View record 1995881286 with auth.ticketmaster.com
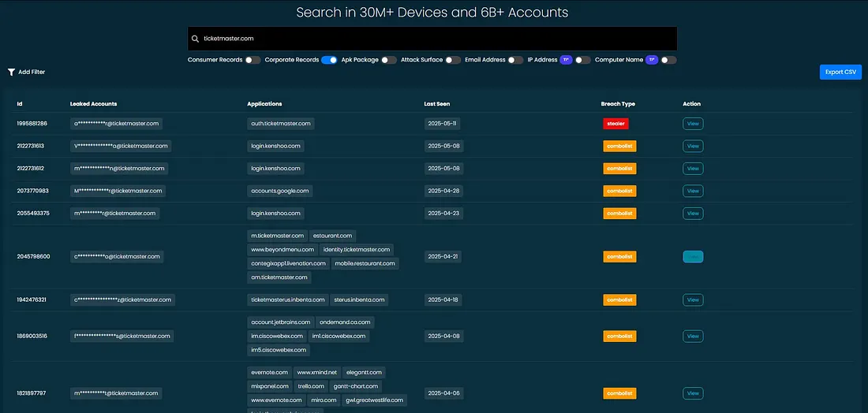868x413 pixels. click(693, 124)
